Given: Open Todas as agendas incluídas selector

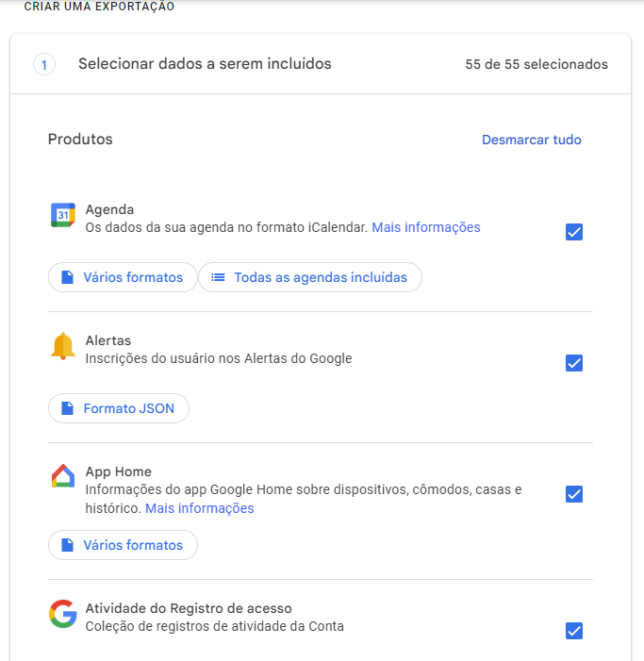Looking at the screenshot, I should point(310,277).
